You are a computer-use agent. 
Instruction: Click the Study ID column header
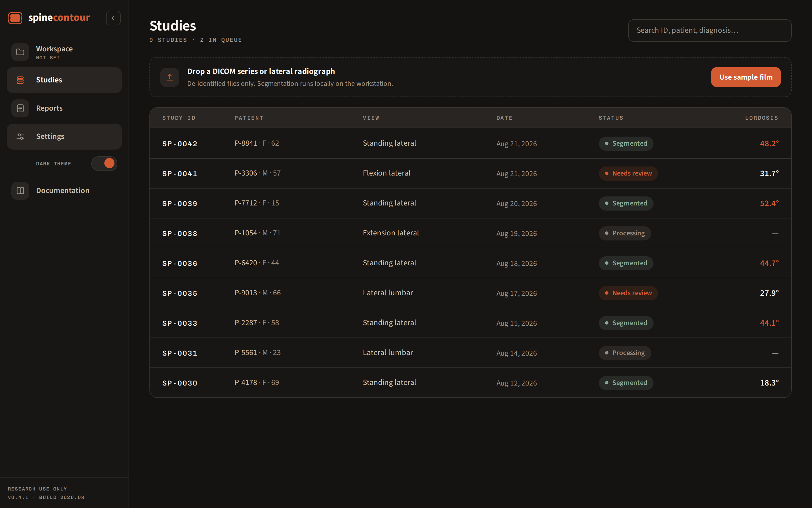179,118
